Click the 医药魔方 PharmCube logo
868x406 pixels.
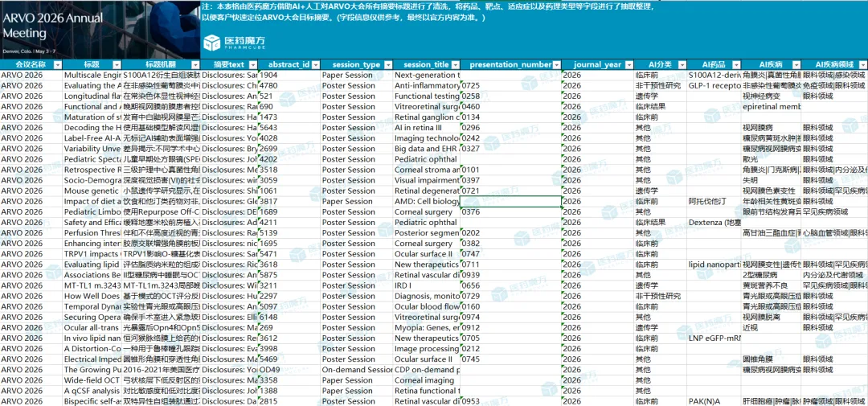[234, 43]
